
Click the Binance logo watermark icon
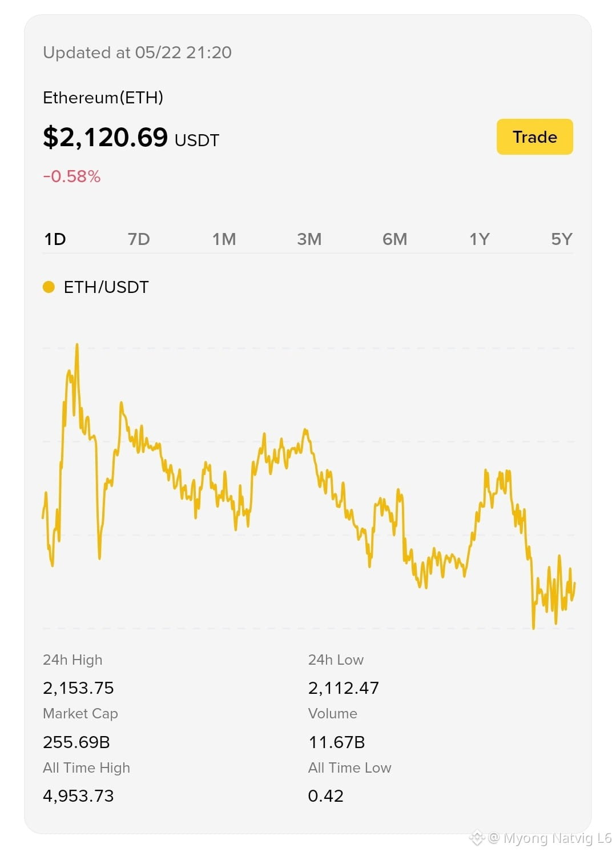click(x=477, y=838)
